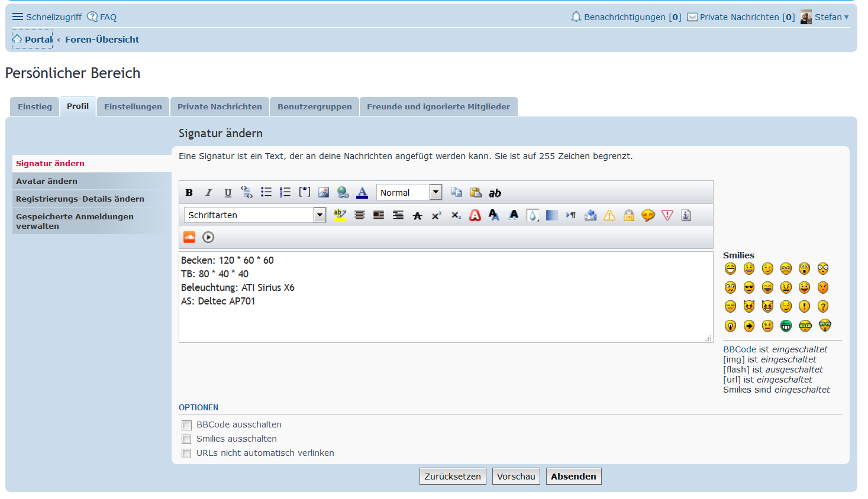Click the insert URL globe icon
The height and width of the screenshot is (499, 868).
coord(343,193)
